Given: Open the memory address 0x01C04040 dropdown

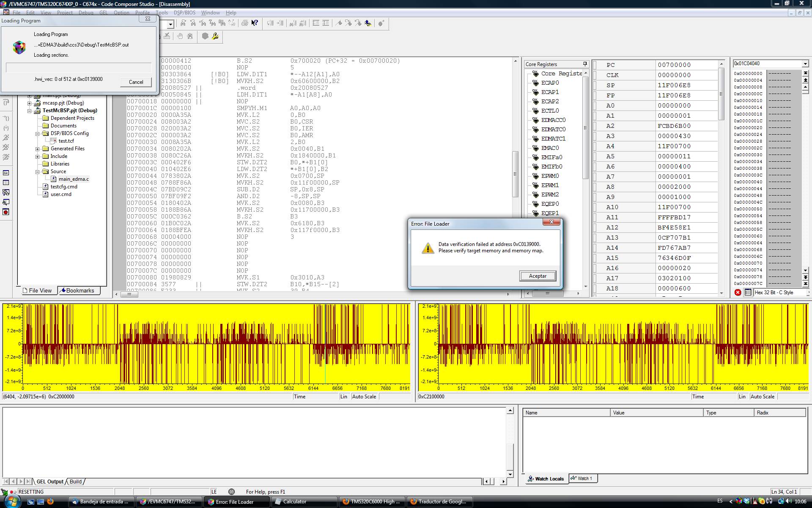Looking at the screenshot, I should click(x=805, y=63).
